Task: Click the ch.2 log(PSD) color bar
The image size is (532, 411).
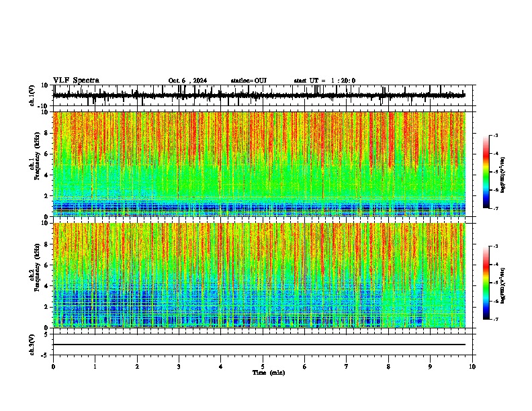Action: (486, 283)
